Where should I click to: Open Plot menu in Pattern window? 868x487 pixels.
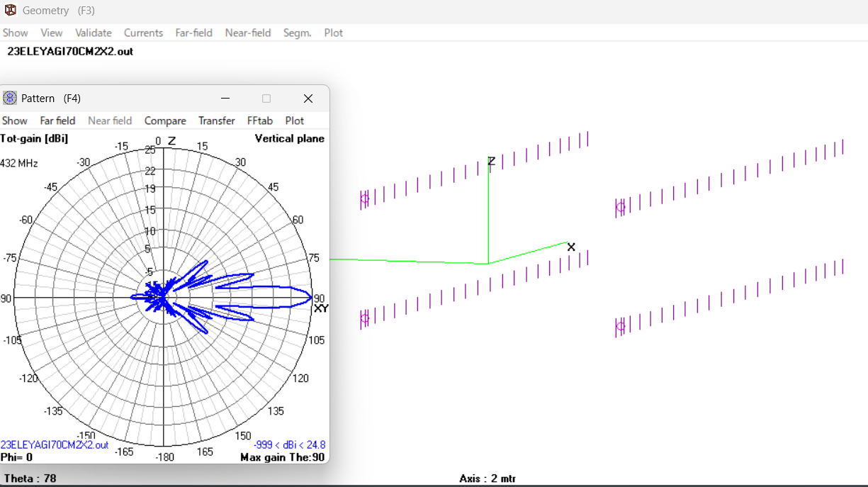(294, 121)
